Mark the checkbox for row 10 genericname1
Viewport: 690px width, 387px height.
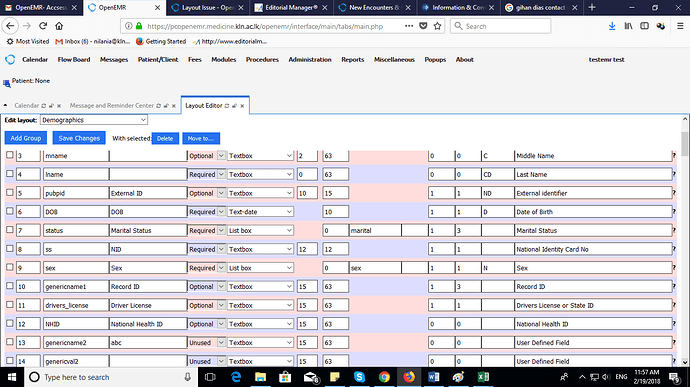[x=10, y=286]
